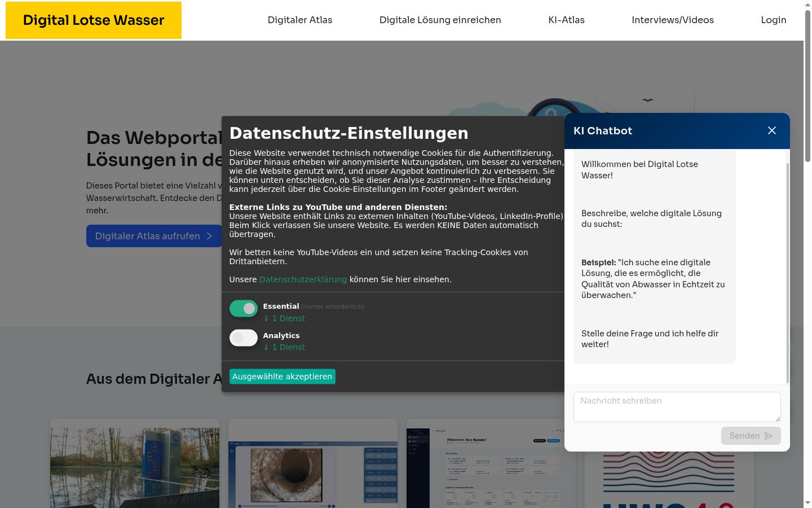The width and height of the screenshot is (812, 508).
Task: Go to KI-Atlas page
Action: 566,20
